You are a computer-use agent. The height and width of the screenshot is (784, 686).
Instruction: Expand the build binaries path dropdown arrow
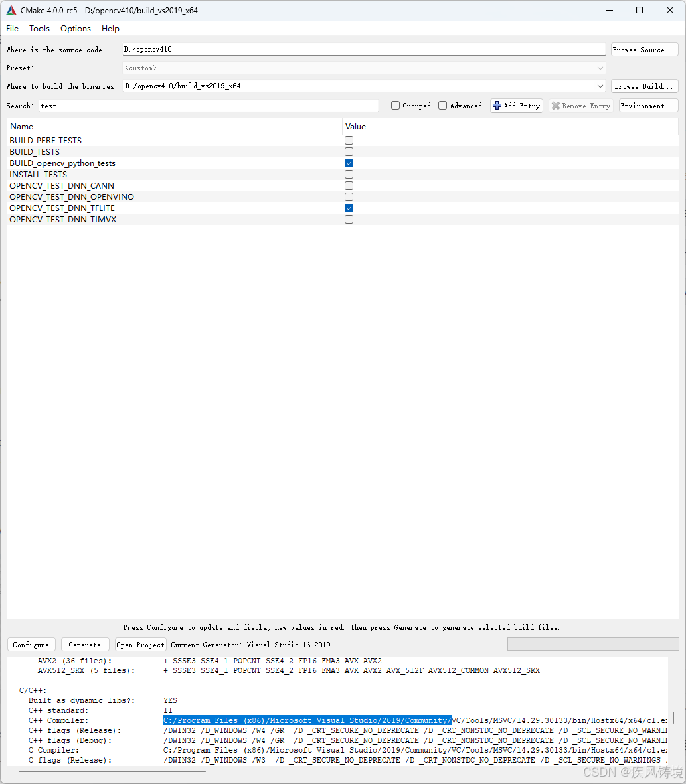[x=600, y=86]
